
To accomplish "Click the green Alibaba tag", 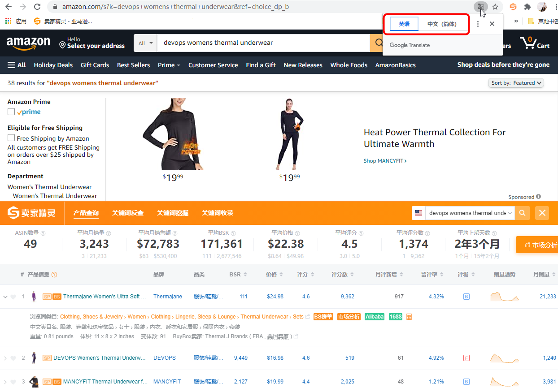I will [x=375, y=317].
